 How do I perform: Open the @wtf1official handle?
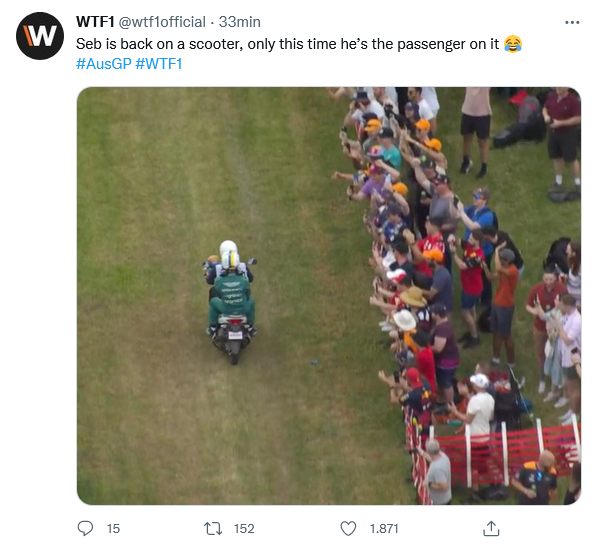pyautogui.click(x=162, y=22)
